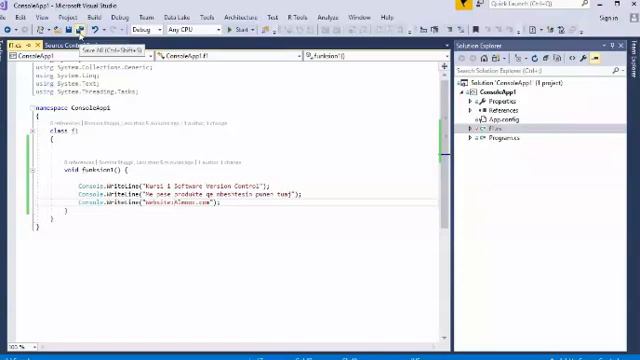Screen dimensions: 640x360
Task: Click the Sign in link
Action: coord(609,18)
